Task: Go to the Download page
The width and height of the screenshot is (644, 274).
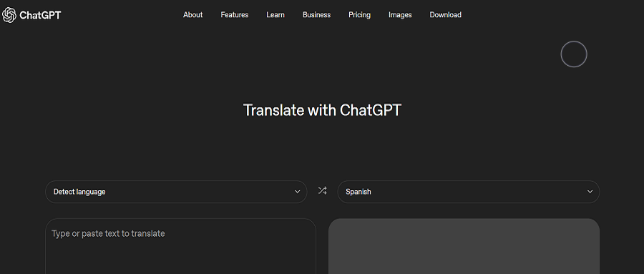Action: pyautogui.click(x=446, y=15)
